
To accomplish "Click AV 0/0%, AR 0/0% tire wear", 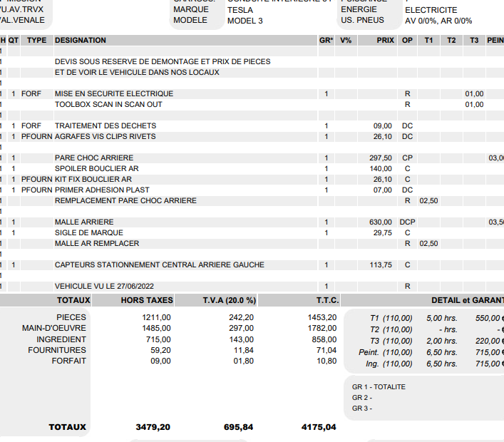I will click(438, 21).
